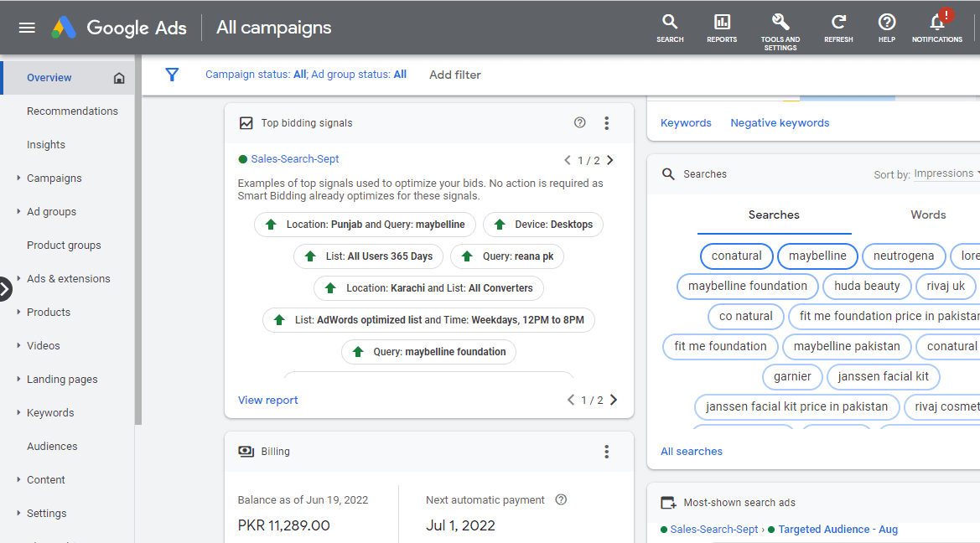The width and height of the screenshot is (980, 543).
Task: Select the maybelline search chip
Action: click(817, 256)
